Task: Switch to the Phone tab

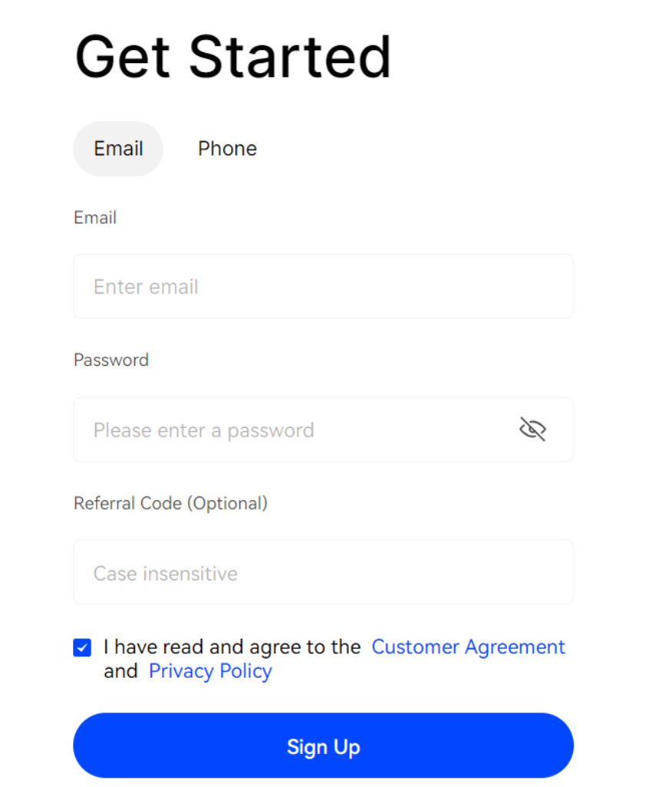Action: [227, 148]
